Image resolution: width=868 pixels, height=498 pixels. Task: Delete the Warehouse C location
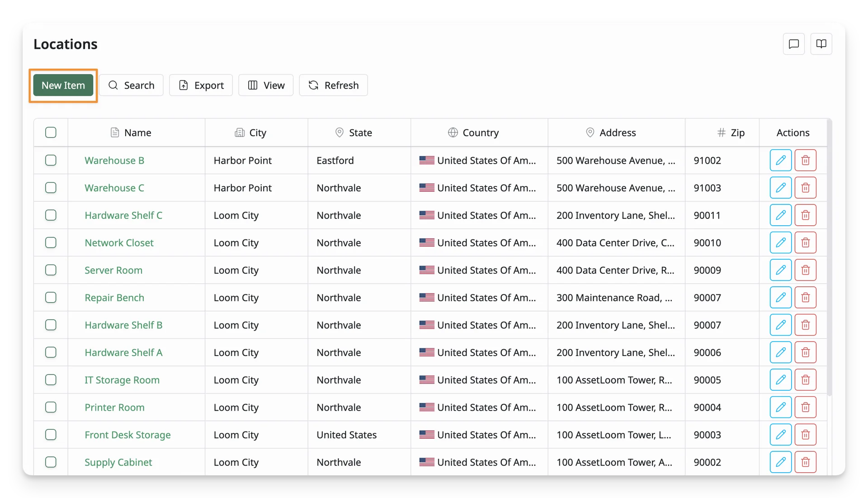tap(805, 188)
